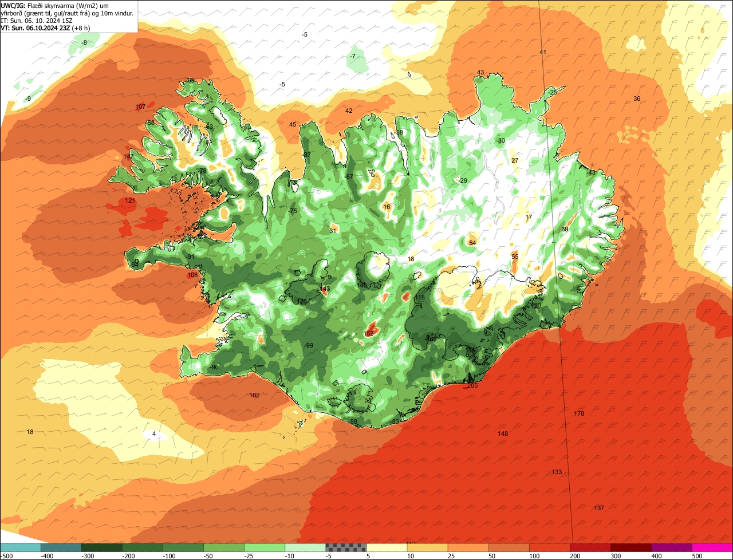The image size is (733, 560).
Task: Click the value 45 off the north coast
Action: pos(293,124)
